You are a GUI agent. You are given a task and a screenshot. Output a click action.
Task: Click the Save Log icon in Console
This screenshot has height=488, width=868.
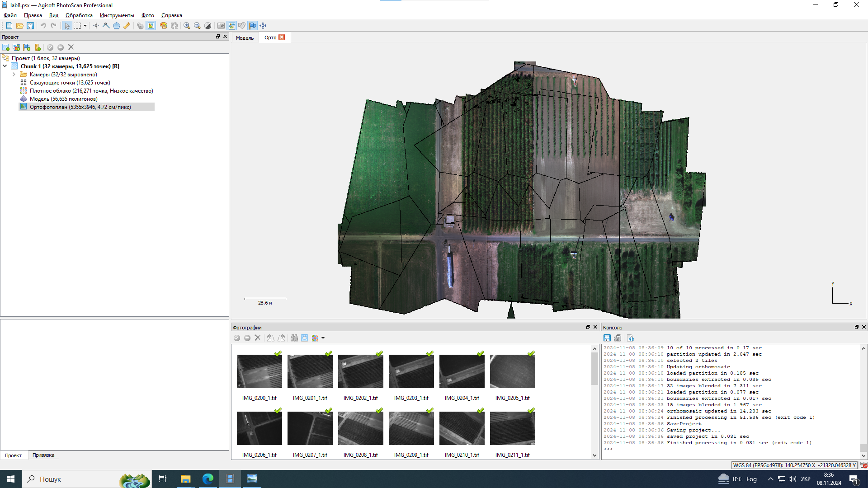pos(607,338)
